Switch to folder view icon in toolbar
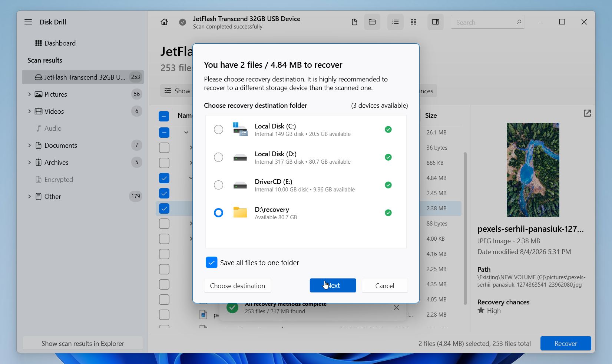612x364 pixels. (x=372, y=22)
